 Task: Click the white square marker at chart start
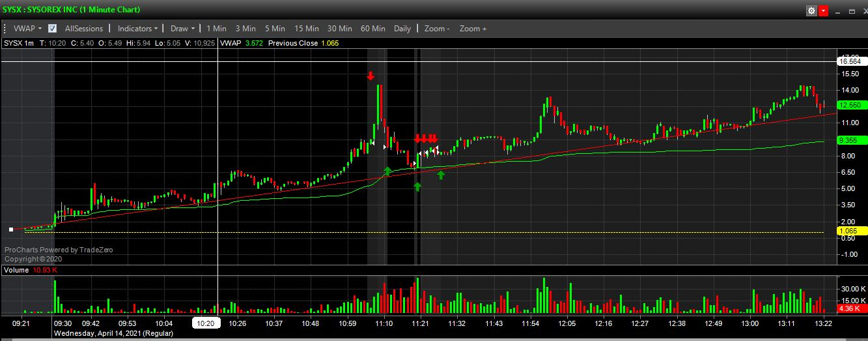[11, 230]
